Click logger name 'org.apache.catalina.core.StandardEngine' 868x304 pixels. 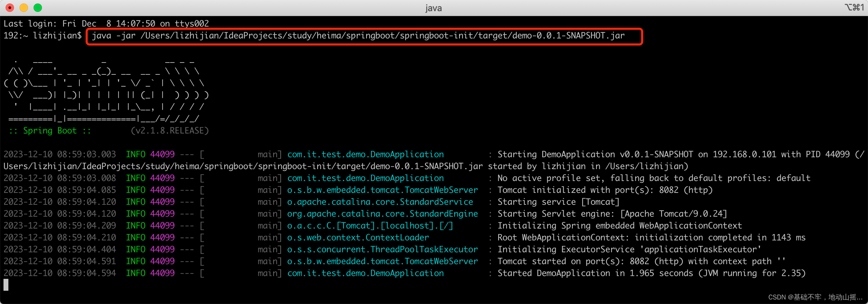[383, 214]
